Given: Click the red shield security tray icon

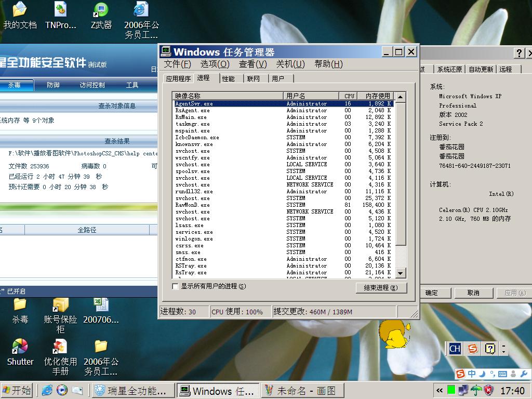Looking at the screenshot, I should click(488, 390).
